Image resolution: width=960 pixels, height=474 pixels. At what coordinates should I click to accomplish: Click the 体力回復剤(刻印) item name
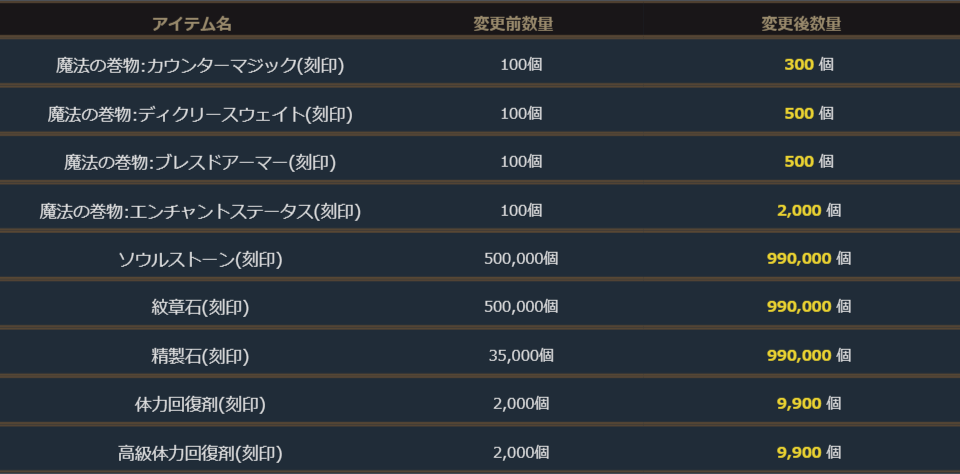tap(200, 404)
